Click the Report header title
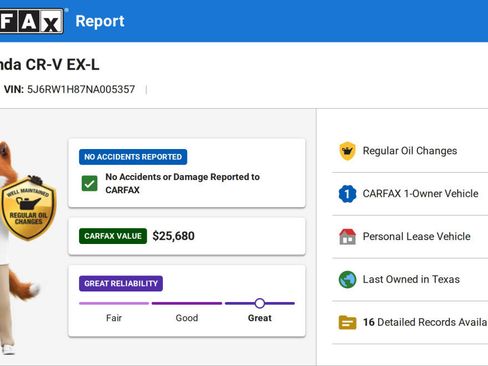The height and width of the screenshot is (366, 488). (x=100, y=21)
